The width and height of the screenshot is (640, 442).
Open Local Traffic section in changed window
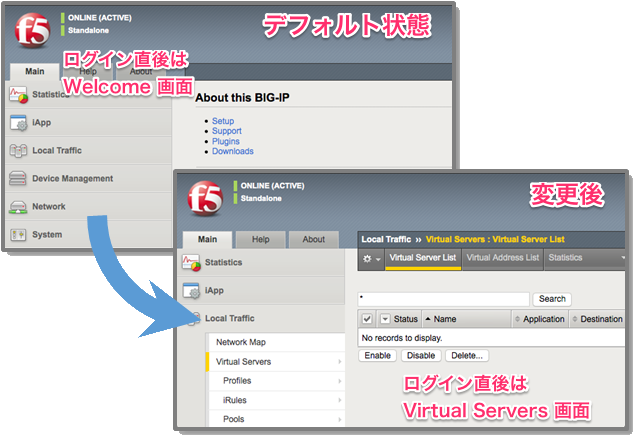(x=229, y=318)
